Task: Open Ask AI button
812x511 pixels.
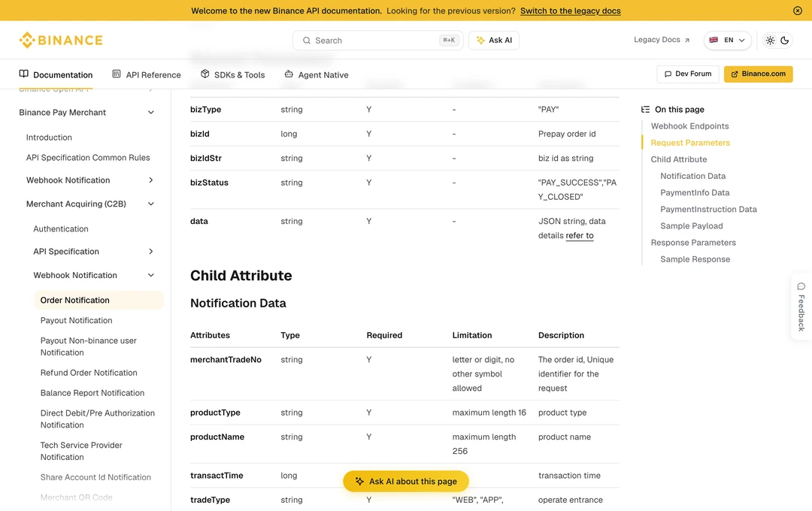Action: [493, 41]
